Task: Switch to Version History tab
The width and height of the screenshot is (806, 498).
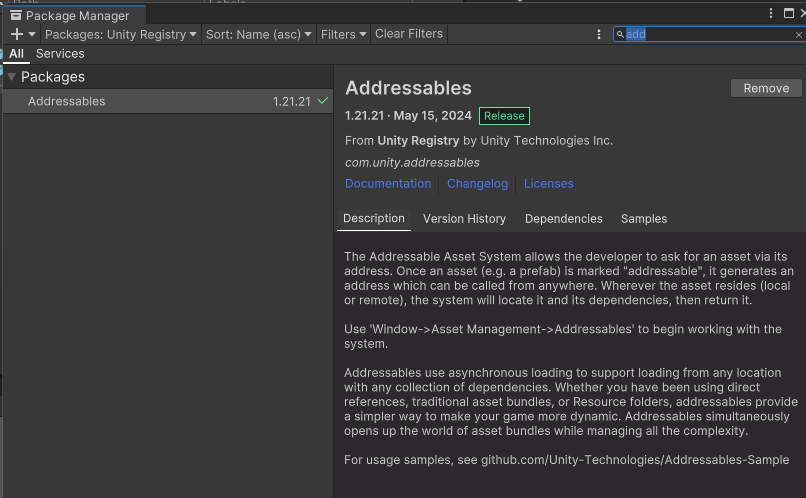Action: [464, 219]
